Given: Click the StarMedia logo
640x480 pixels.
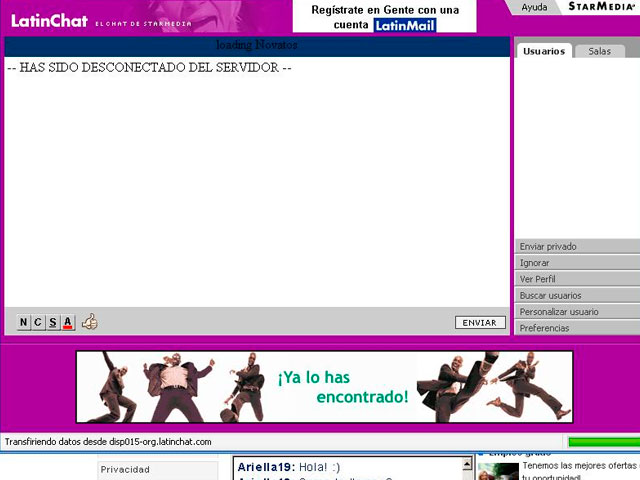Looking at the screenshot, I should click(602, 6).
